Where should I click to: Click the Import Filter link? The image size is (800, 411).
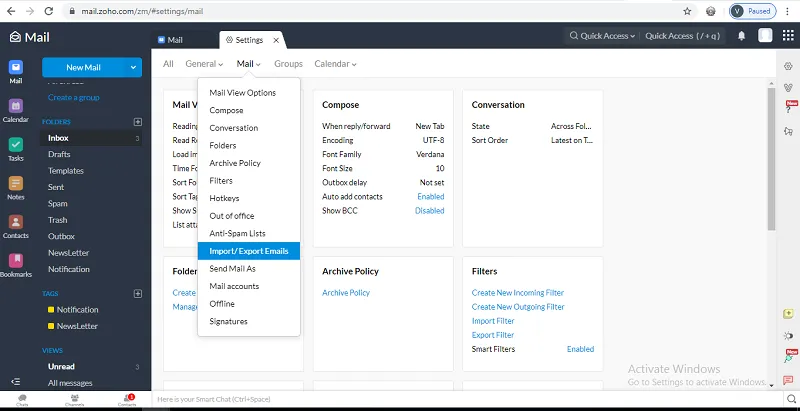[493, 321]
